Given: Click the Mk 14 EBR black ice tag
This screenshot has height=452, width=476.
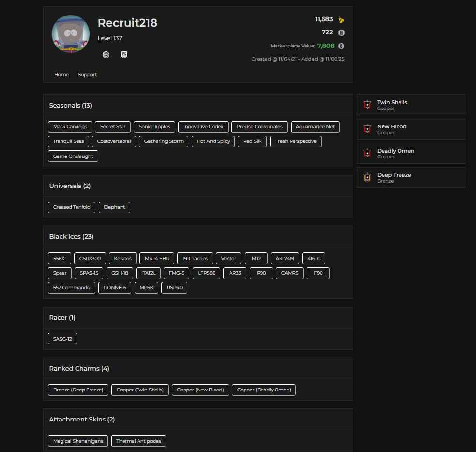Looking at the screenshot, I should [x=157, y=259].
